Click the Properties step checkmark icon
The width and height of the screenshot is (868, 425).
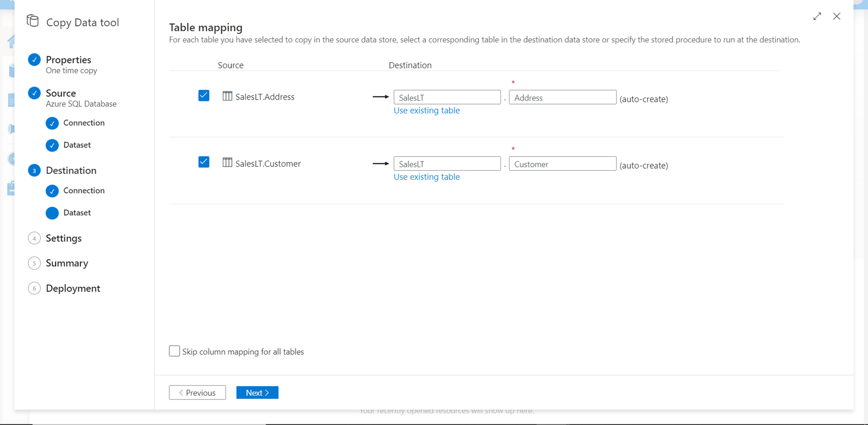(34, 60)
